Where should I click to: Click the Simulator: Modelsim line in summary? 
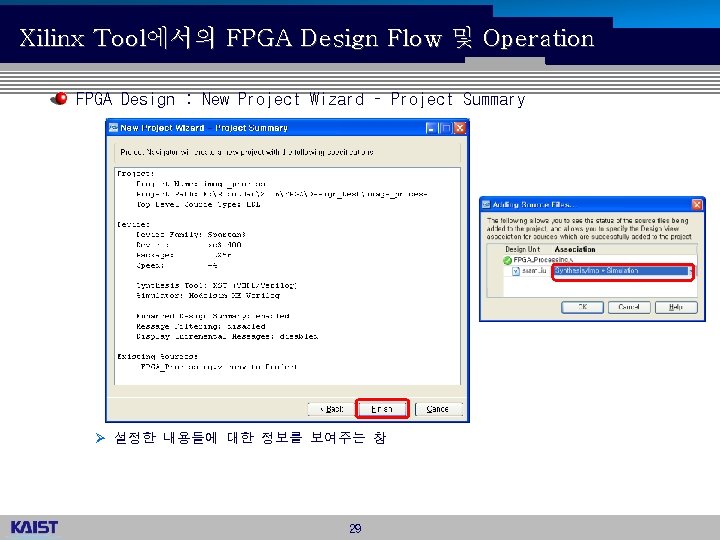[x=208, y=296]
